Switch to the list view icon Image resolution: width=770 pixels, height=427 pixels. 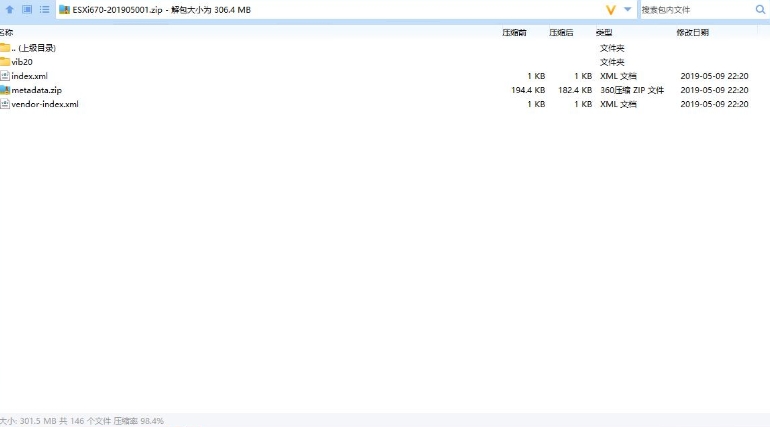pyautogui.click(x=44, y=9)
